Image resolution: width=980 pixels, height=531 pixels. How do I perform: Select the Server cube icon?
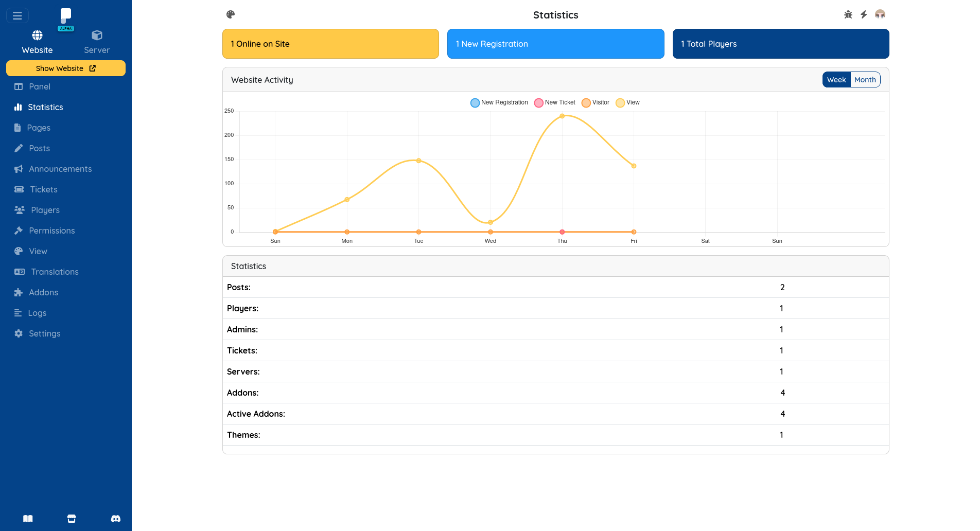(97, 35)
